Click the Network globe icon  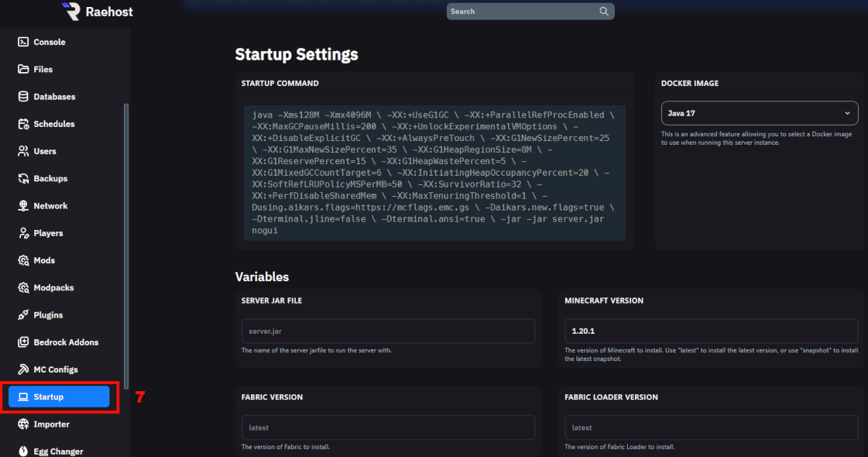pos(23,206)
